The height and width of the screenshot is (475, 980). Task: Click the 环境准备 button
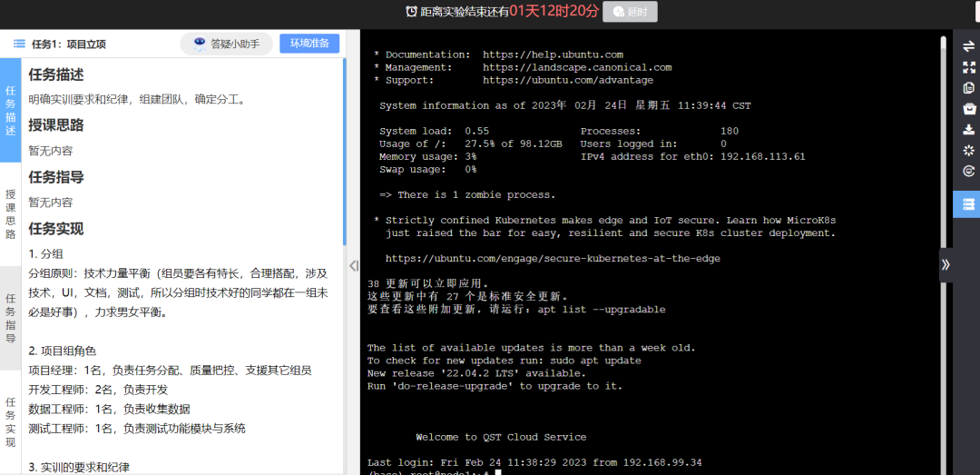pos(309,44)
